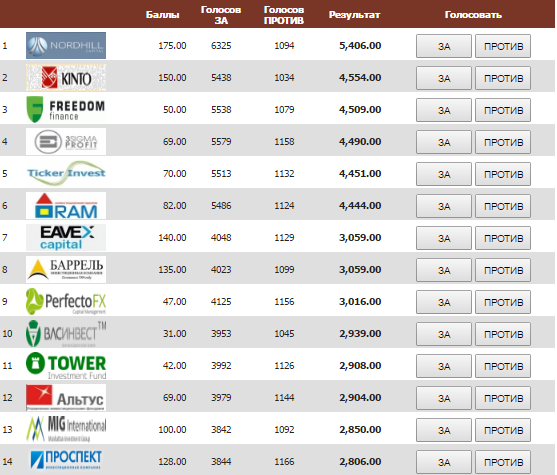Vote ЗА for Nordhill Capital
Image resolution: width=557 pixels, height=475 pixels.
pyautogui.click(x=444, y=46)
